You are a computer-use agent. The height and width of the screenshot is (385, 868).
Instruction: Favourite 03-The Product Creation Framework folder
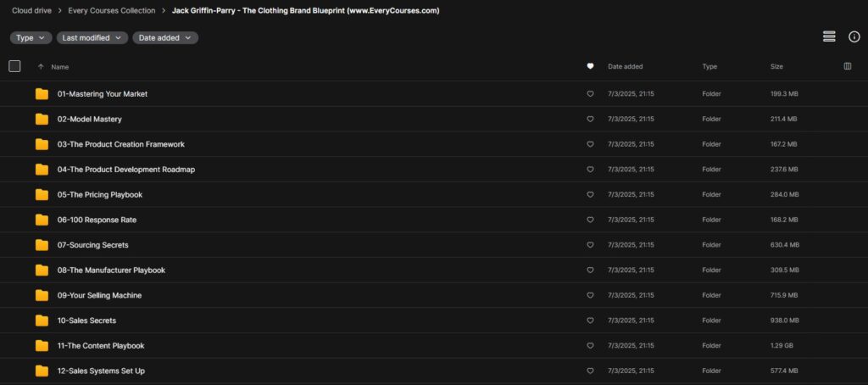point(590,144)
